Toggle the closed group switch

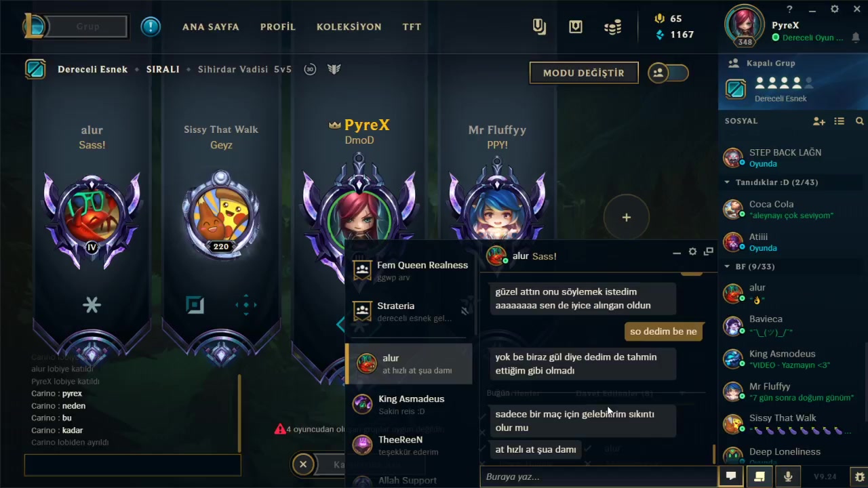668,73
